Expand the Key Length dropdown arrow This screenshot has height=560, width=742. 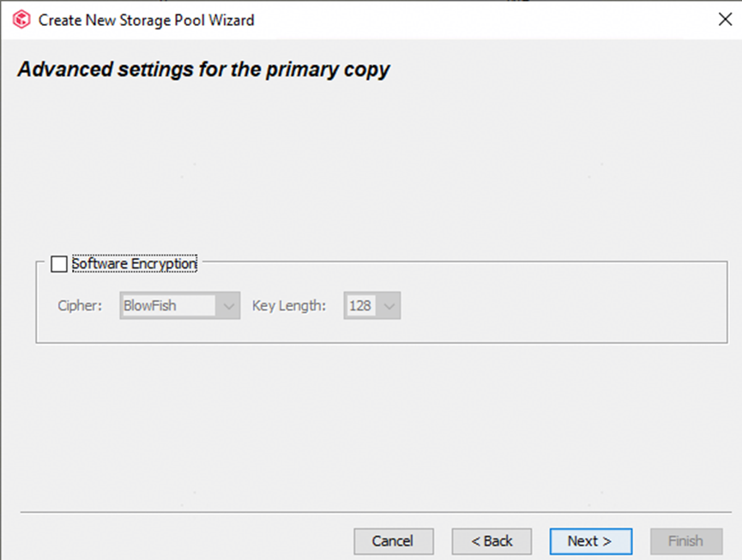[389, 305]
